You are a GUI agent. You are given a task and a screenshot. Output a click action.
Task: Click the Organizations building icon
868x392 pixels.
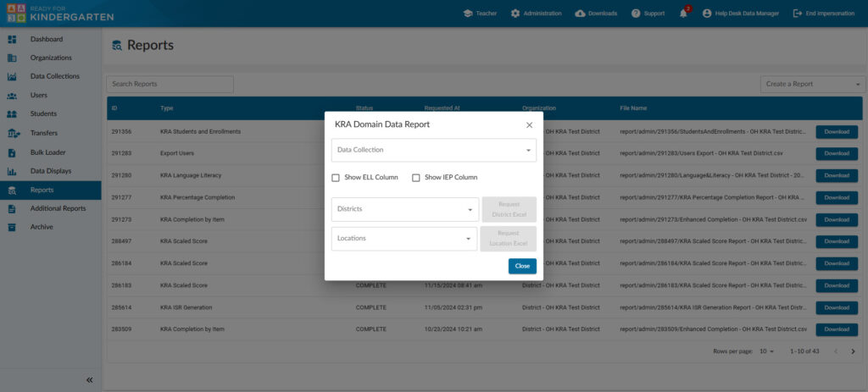point(12,58)
